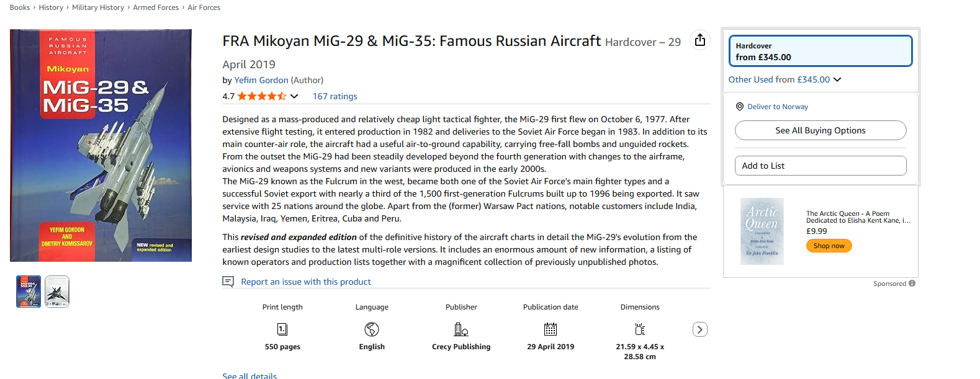Click the Report an issue speech-bubble icon
The width and height of the screenshot is (980, 379).
pyautogui.click(x=228, y=282)
